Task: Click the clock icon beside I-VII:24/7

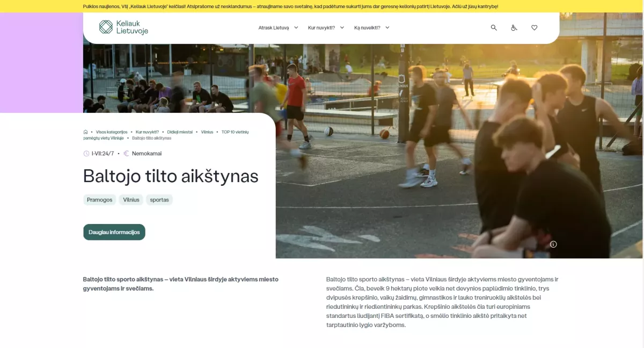Action: pos(86,154)
